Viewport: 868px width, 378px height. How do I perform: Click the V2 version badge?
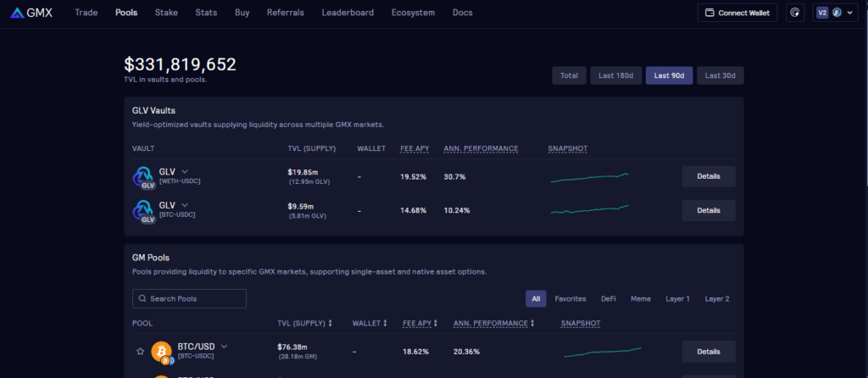(822, 13)
